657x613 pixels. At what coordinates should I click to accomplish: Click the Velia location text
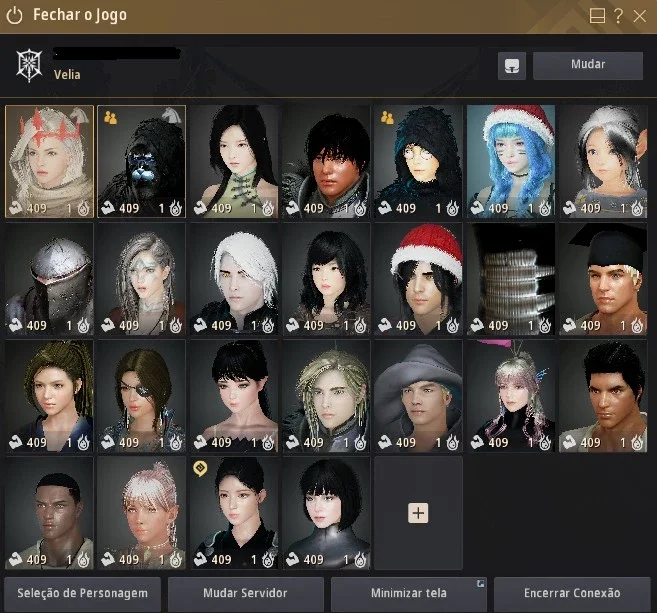(67, 75)
